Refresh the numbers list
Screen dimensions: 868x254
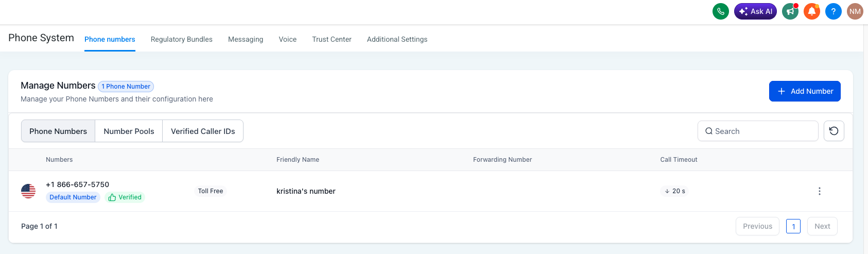coord(834,131)
